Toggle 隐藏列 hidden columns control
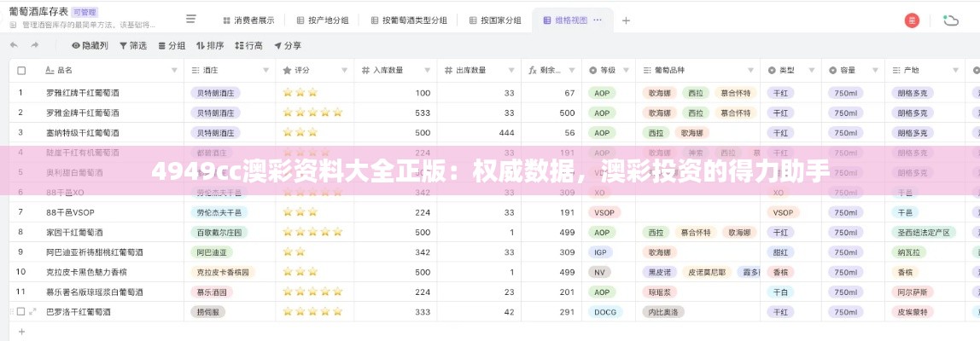980x341 pixels. coord(90,45)
